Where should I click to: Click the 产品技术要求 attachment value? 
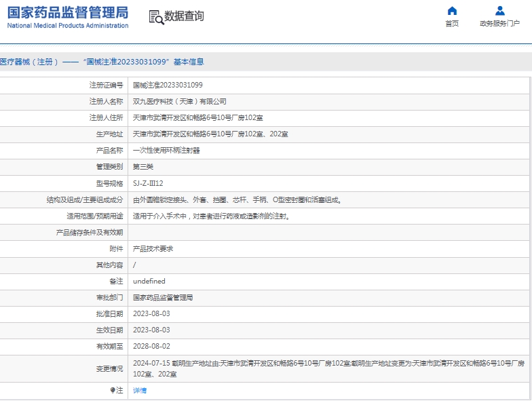(153, 248)
